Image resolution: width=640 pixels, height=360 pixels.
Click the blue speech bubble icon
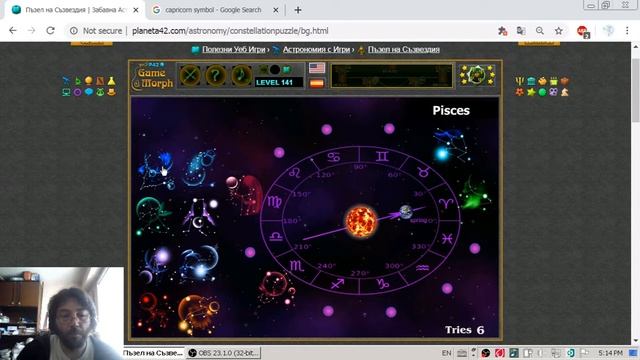[x=89, y=92]
